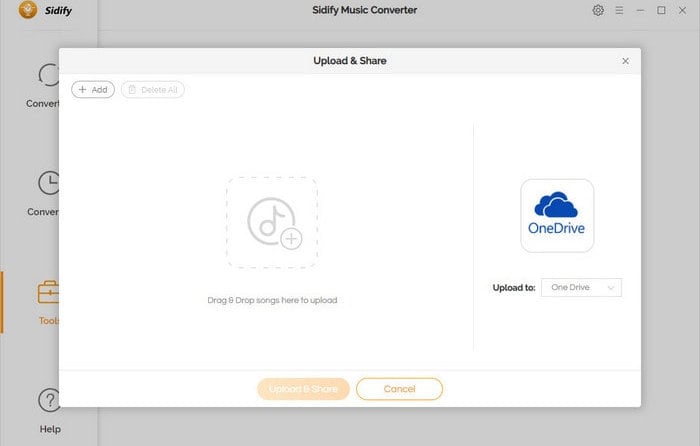Screen dimensions: 700x446
Task: Minimize the Sidify window
Action: click(640, 10)
